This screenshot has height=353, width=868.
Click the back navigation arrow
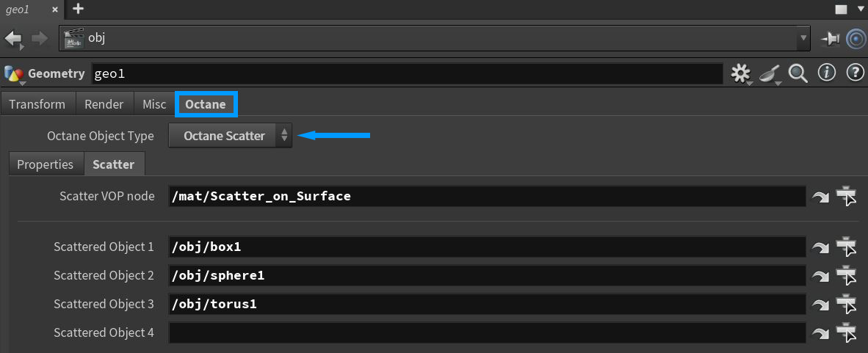(13, 39)
